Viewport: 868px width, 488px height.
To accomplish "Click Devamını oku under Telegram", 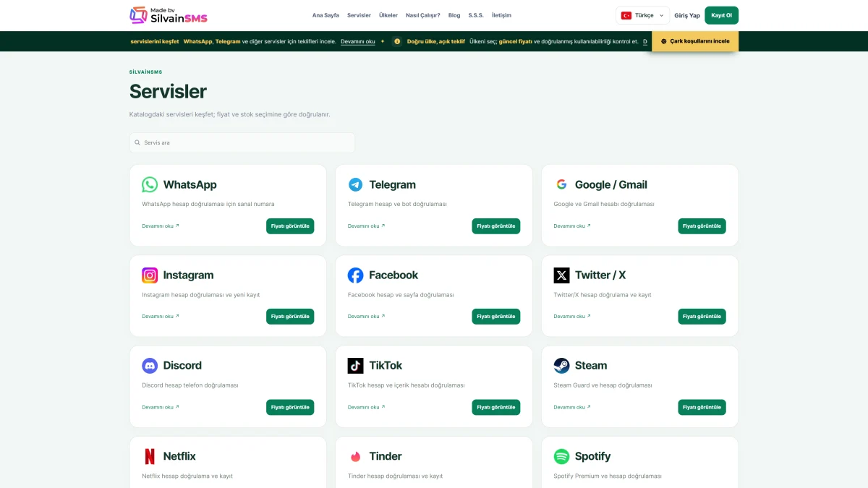I will click(x=366, y=226).
